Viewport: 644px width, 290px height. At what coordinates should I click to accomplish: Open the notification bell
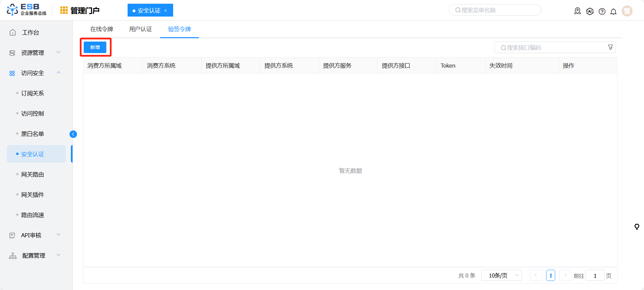pos(613,11)
